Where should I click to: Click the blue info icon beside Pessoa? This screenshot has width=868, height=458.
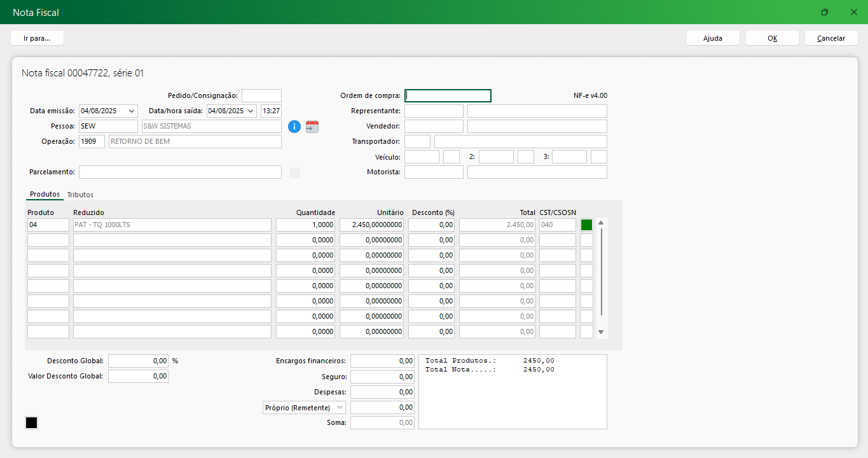294,127
